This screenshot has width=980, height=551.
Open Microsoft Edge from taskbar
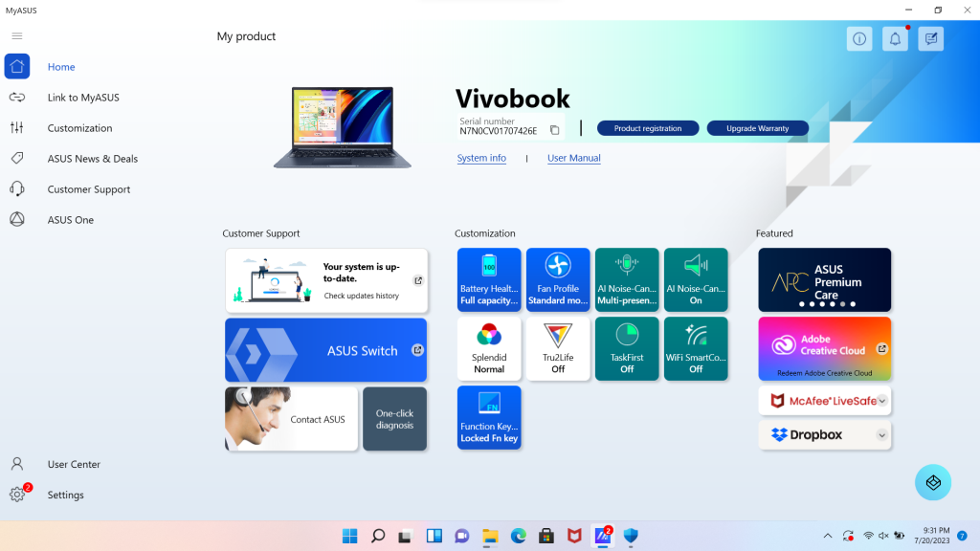point(518,536)
